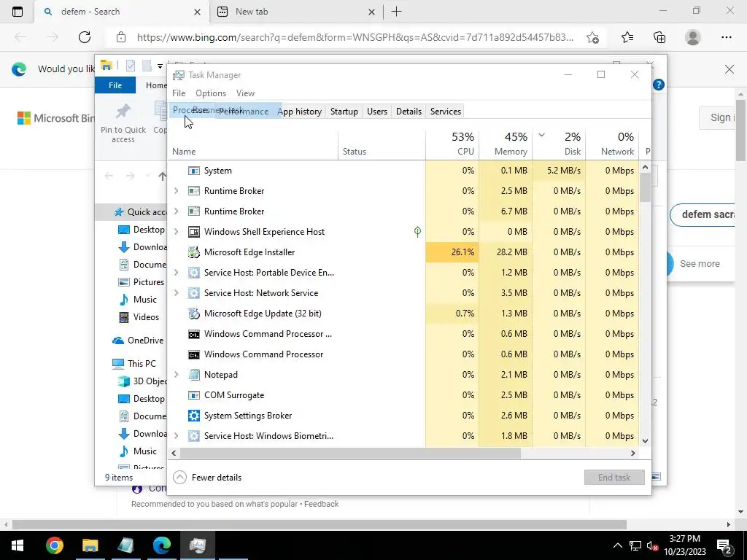Open Task Manager Options menu
This screenshot has height=560, width=747.
pos(211,93)
